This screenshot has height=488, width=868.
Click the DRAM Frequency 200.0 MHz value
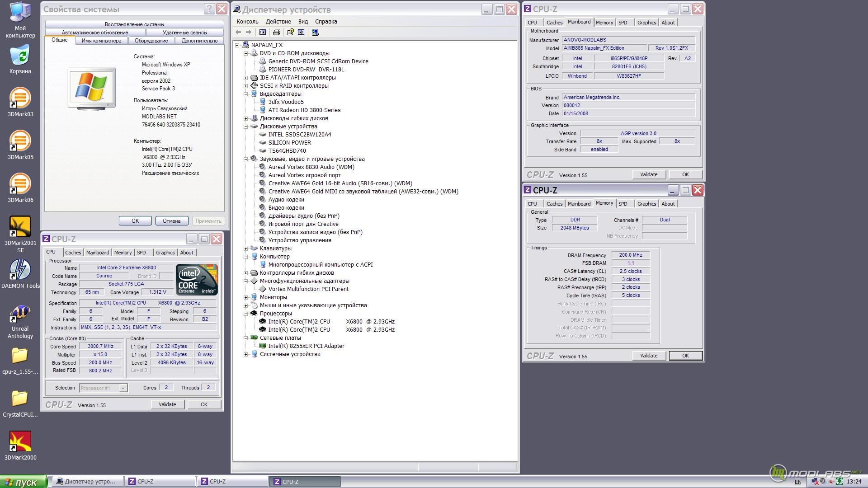coord(631,255)
